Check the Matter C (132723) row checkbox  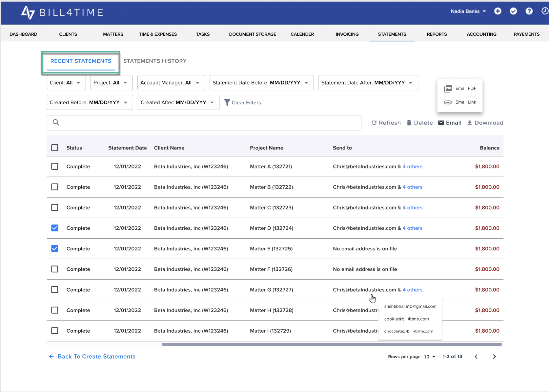55,207
